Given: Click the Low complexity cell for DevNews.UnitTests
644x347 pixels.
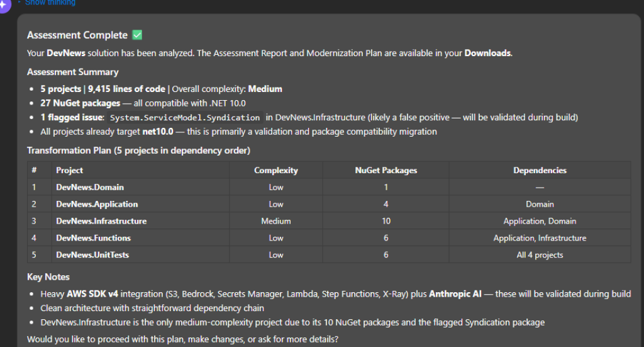Looking at the screenshot, I should pos(276,254).
